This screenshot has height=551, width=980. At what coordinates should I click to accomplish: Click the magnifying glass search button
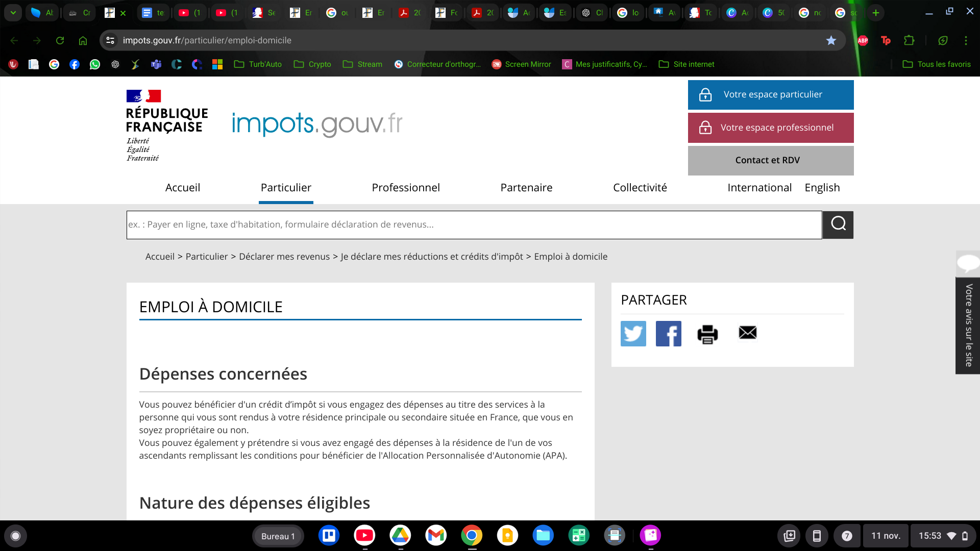838,224
